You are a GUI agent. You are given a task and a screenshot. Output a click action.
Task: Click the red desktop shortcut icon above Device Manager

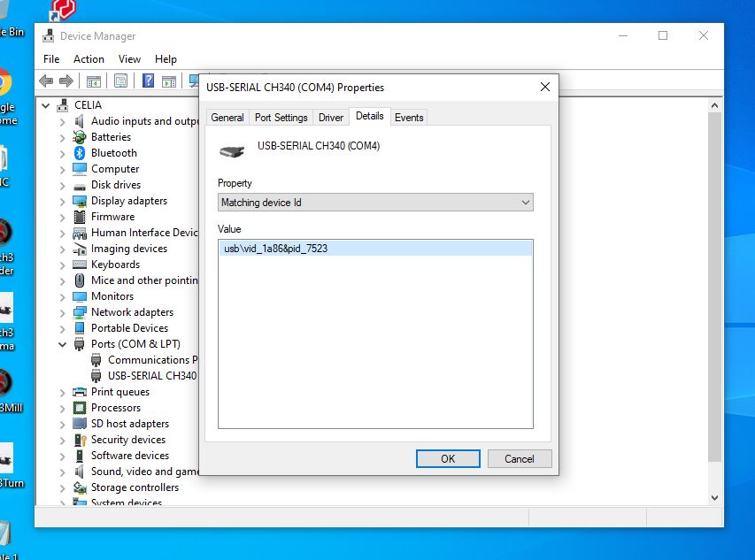click(x=62, y=10)
